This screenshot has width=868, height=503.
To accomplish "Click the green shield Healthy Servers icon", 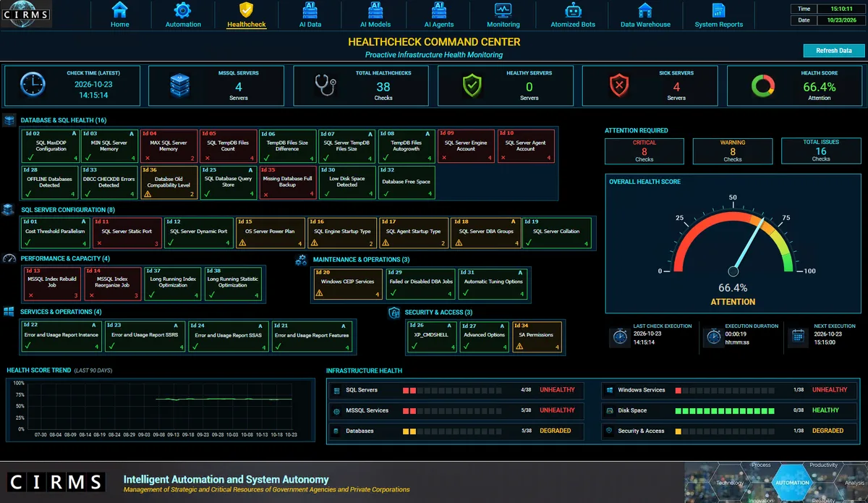I will click(473, 85).
